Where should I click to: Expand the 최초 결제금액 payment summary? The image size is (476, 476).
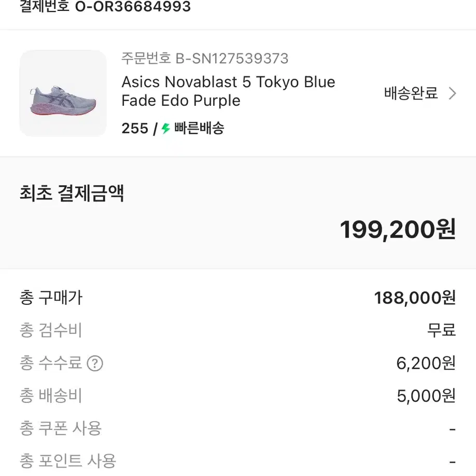click(x=72, y=192)
